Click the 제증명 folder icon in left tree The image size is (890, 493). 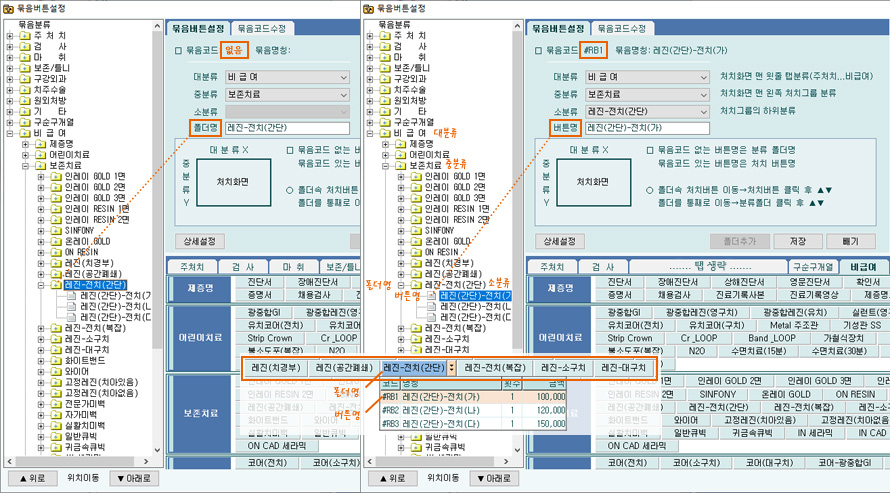click(39, 143)
